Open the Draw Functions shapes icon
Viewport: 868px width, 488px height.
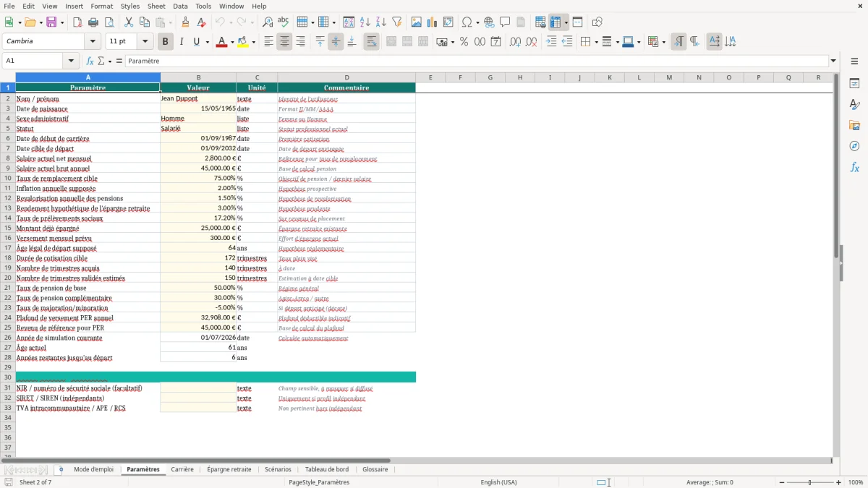coord(597,22)
